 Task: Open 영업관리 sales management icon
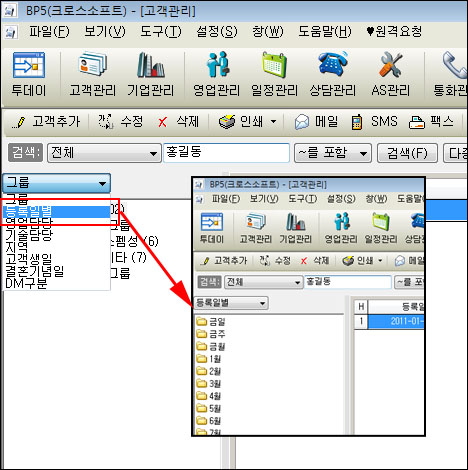pos(217,64)
